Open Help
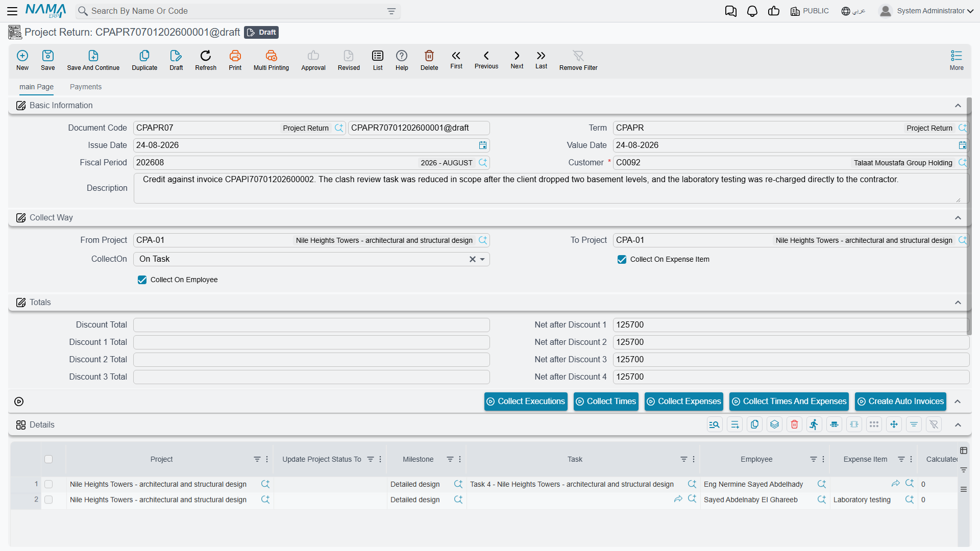The image size is (980, 551). click(402, 60)
